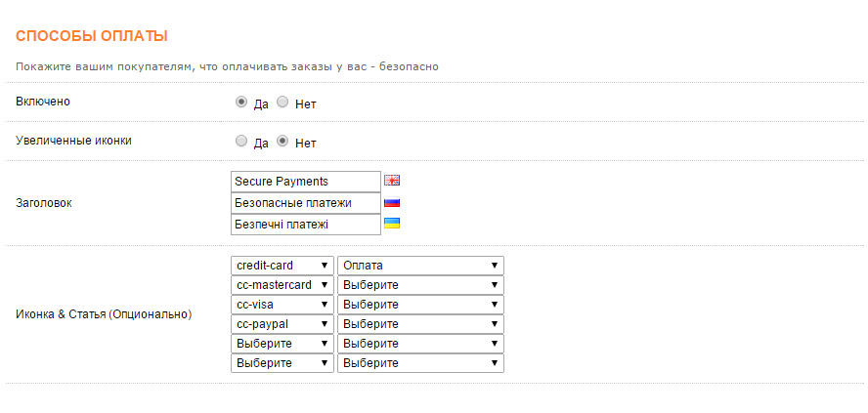
Task: Open the last row 'Выберите' article dropdown
Action: [x=420, y=363]
